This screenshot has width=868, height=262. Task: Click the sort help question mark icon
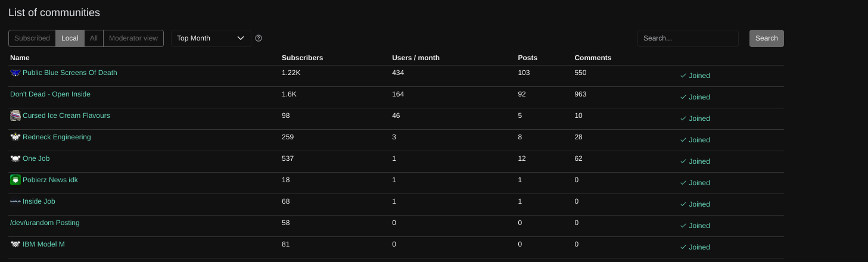coord(259,38)
